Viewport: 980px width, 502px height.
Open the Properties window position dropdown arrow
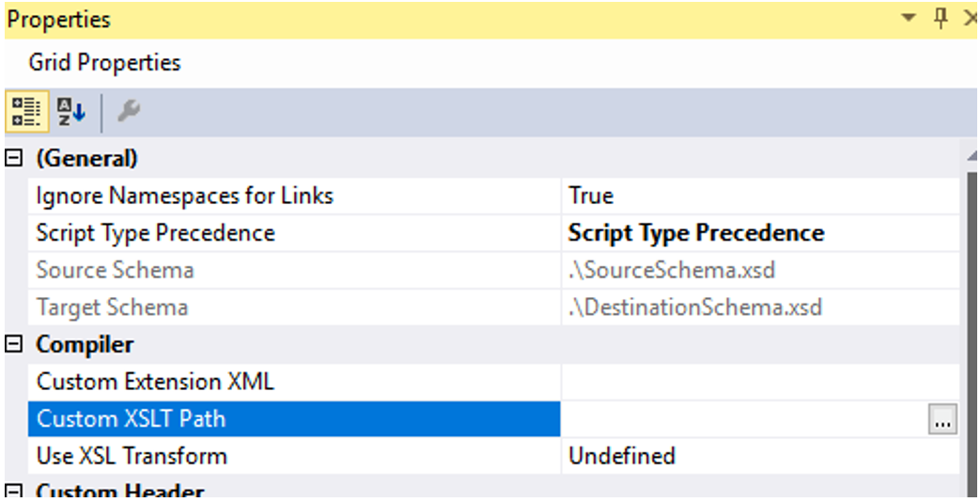(909, 19)
